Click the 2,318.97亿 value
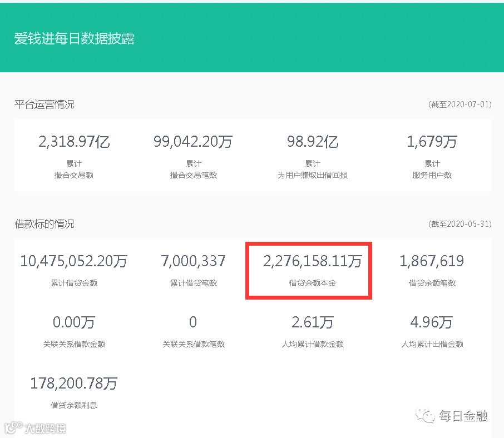 click(74, 142)
